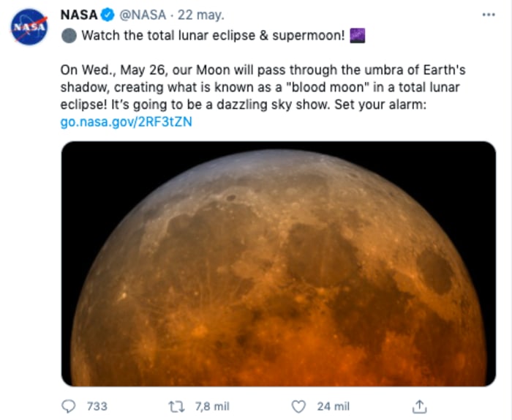Click the reply speech bubble icon
512x420 pixels.
point(69,406)
